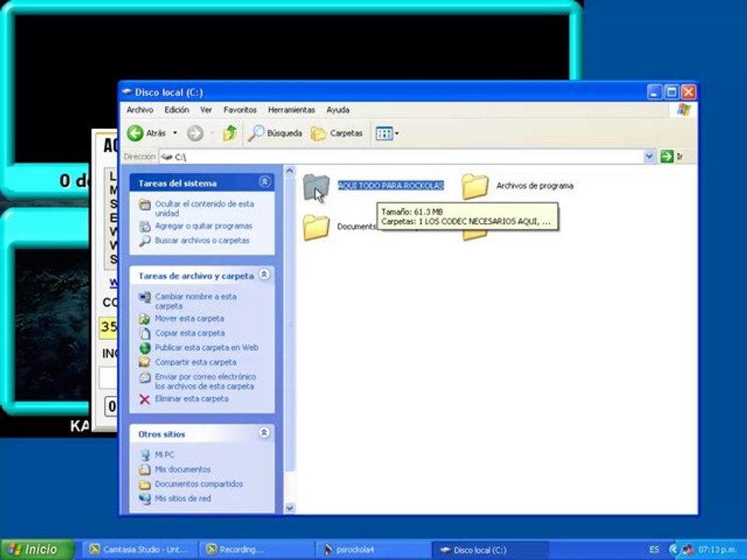This screenshot has width=747, height=560.
Task: Click the Copiar esta carpeta icon
Action: coord(145,334)
